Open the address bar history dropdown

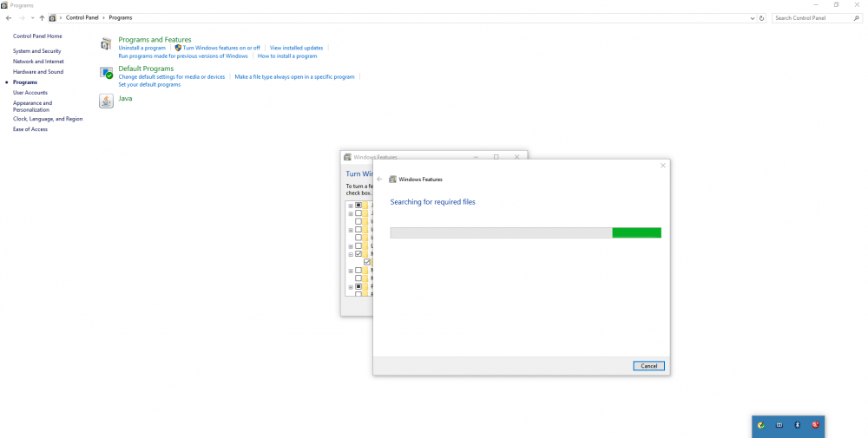pyautogui.click(x=753, y=17)
